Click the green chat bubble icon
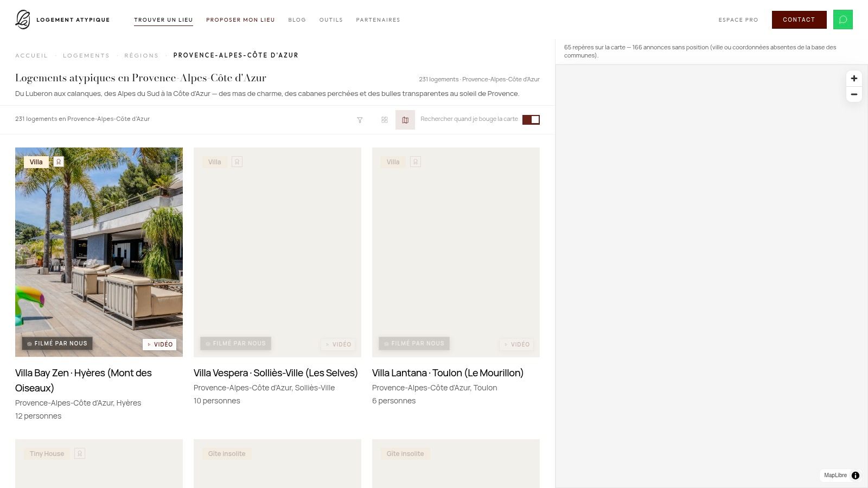Screen dimensions: 868x488 [843, 20]
